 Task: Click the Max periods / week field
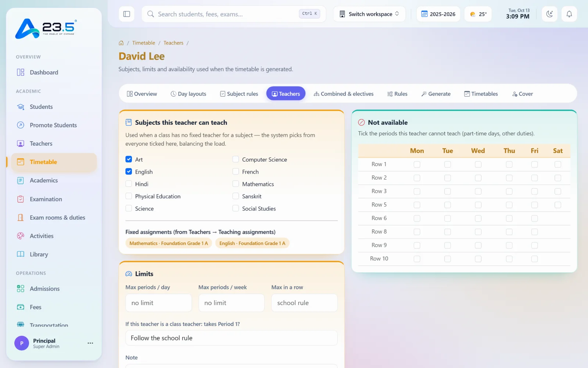(232, 303)
